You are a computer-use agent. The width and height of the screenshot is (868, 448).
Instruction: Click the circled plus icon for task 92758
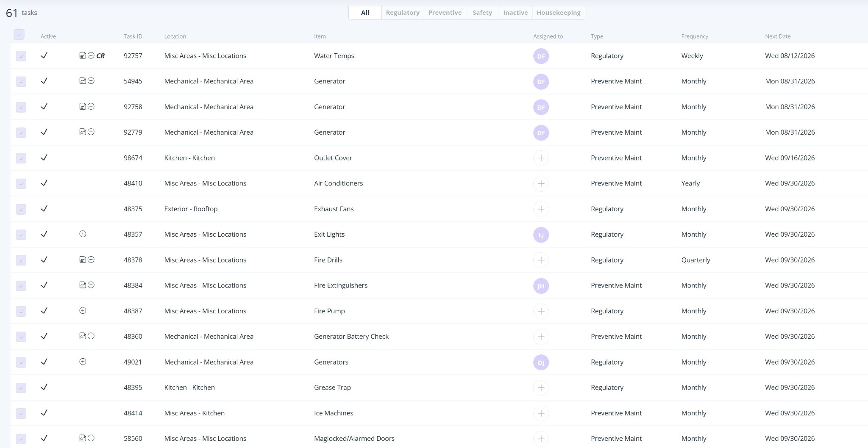point(91,106)
